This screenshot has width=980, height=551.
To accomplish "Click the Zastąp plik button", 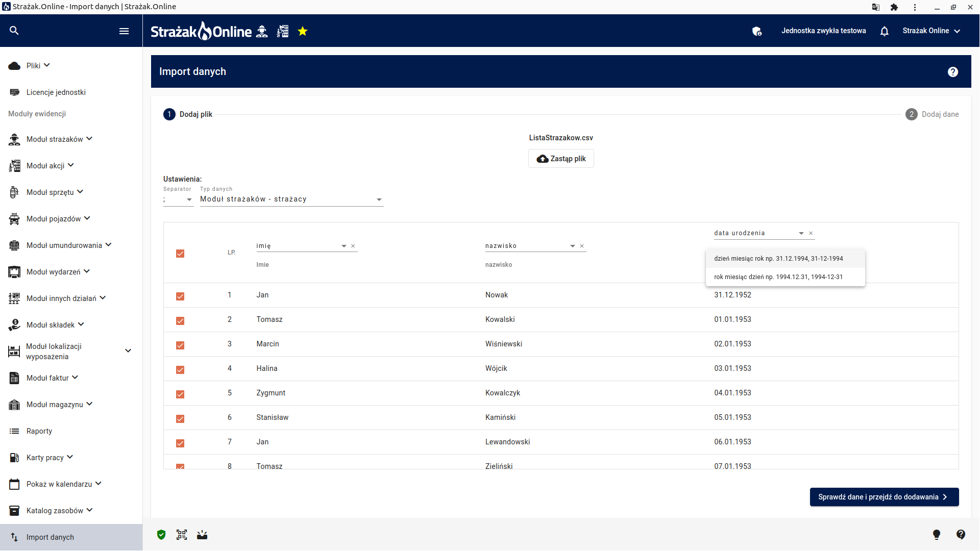I will pyautogui.click(x=561, y=159).
